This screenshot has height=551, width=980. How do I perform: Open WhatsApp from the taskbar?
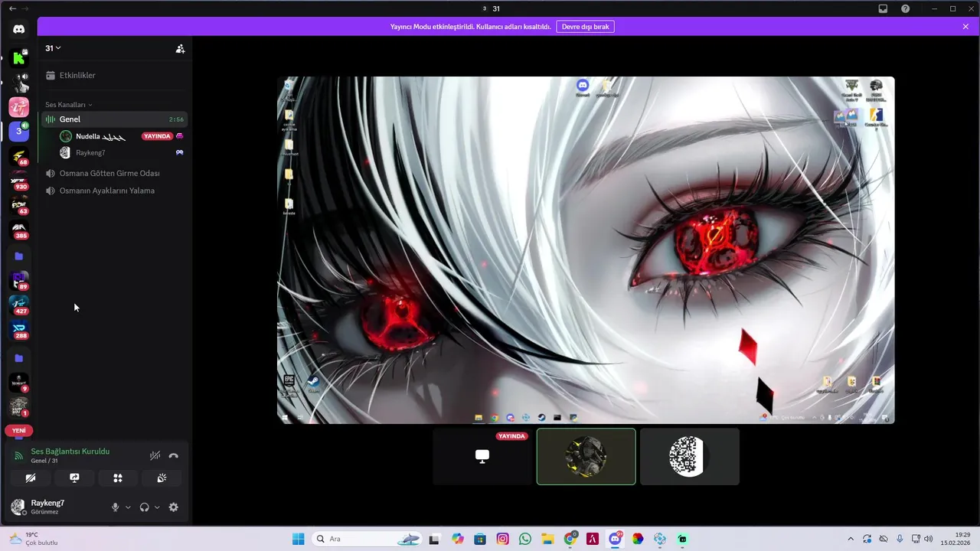tap(524, 539)
